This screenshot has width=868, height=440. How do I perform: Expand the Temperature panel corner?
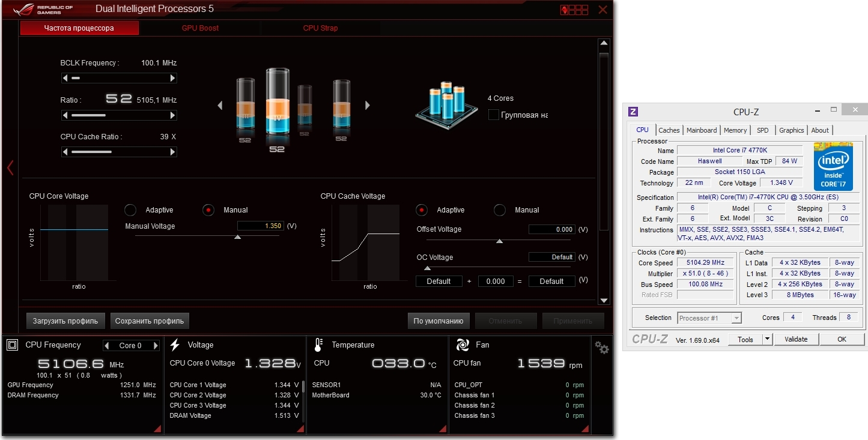tap(443, 429)
